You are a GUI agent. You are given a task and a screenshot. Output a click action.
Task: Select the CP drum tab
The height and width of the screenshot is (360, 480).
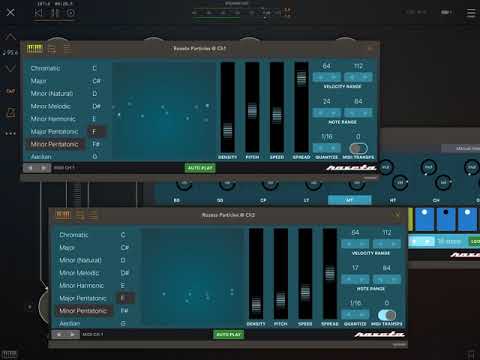point(263,200)
